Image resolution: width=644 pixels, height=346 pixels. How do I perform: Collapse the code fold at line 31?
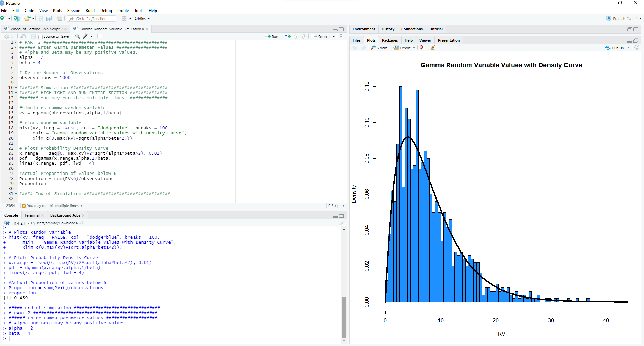(x=16, y=194)
